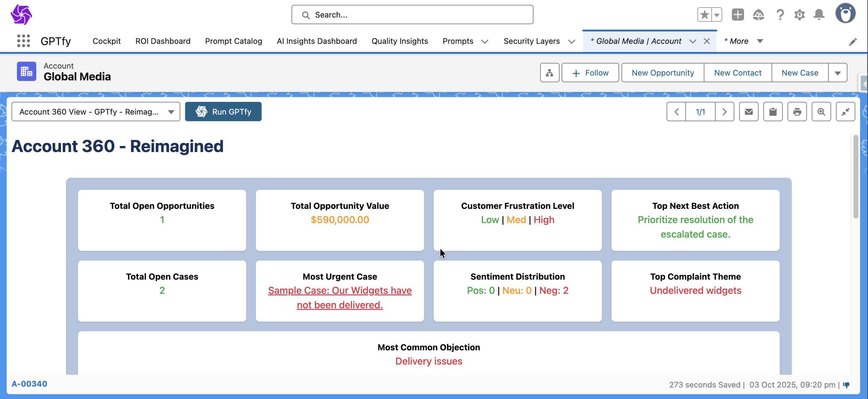Click the notifications bell icon

point(819,15)
